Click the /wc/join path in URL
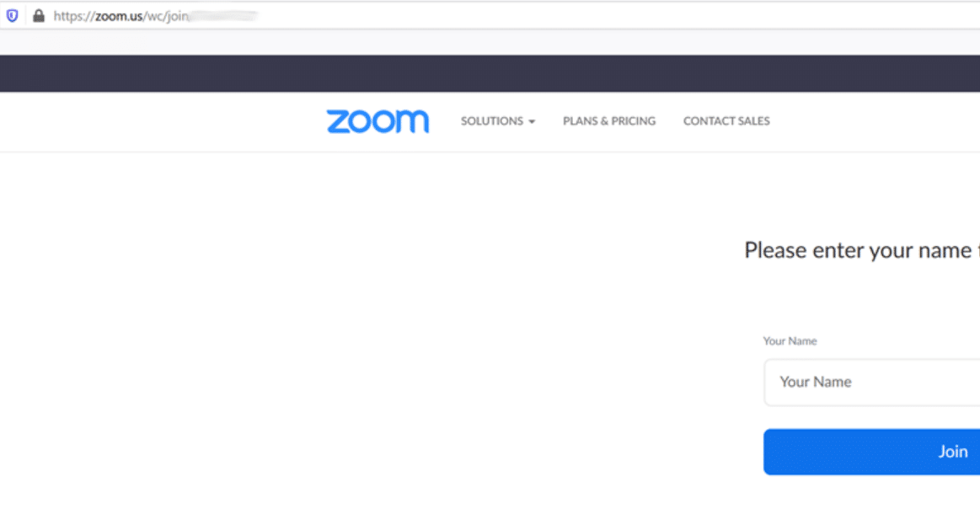Viewport: 980px width, 525px height. 166,16
